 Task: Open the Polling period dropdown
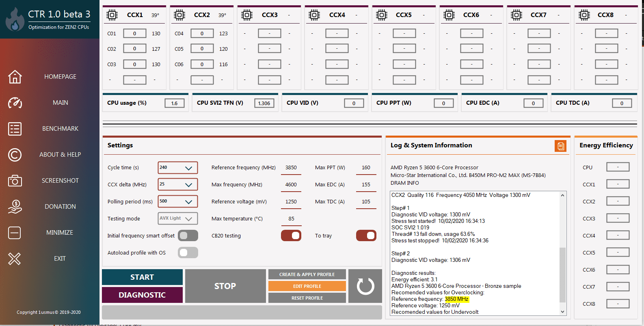(x=178, y=201)
